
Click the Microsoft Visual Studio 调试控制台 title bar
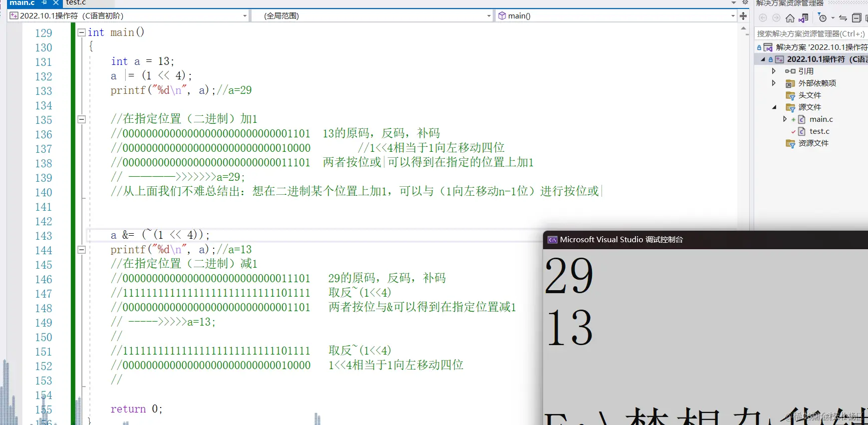pos(705,240)
